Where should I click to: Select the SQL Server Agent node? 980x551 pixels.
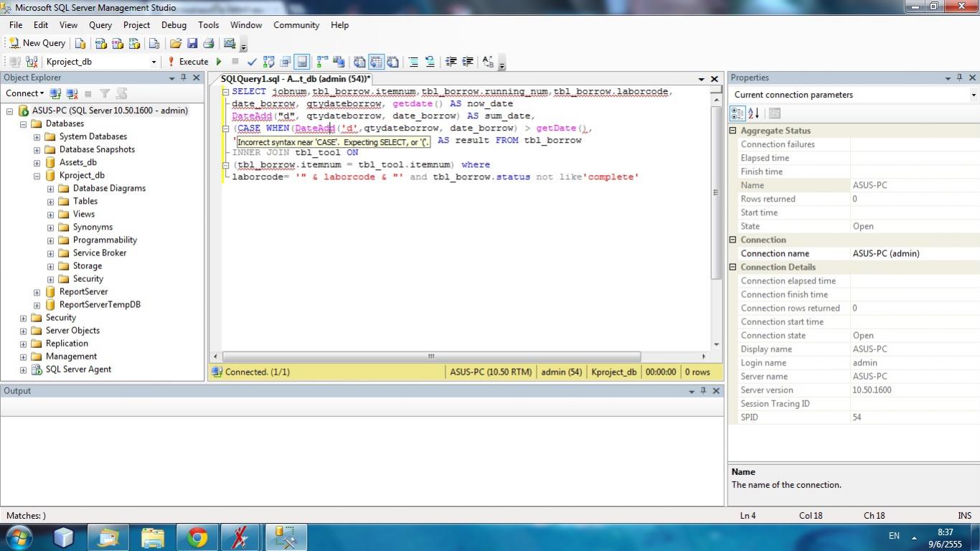tap(79, 369)
